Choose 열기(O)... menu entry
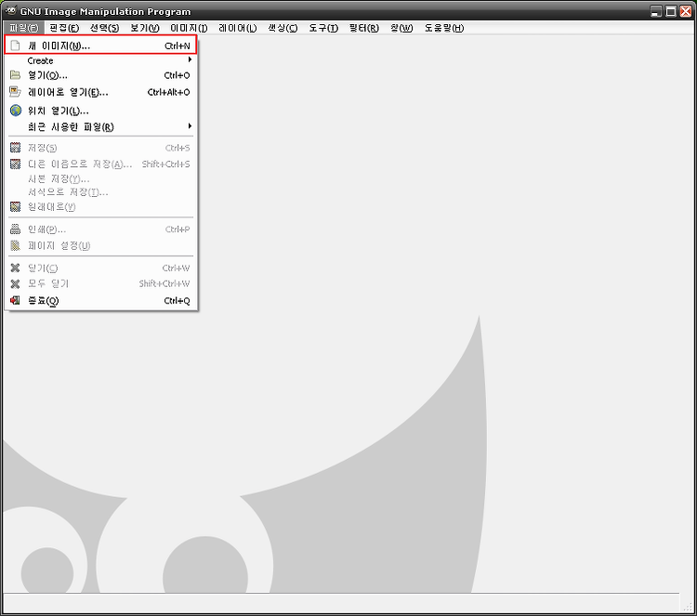 tap(101, 75)
